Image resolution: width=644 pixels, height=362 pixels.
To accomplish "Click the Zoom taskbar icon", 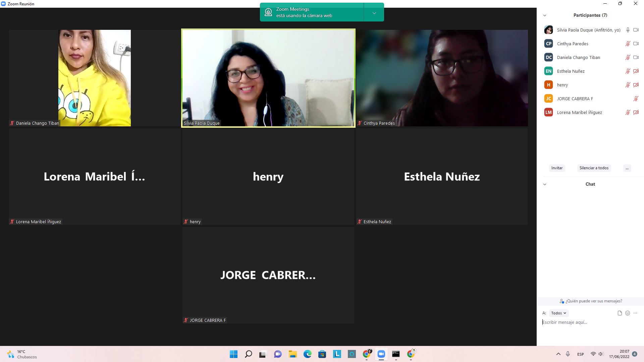I will (381, 354).
